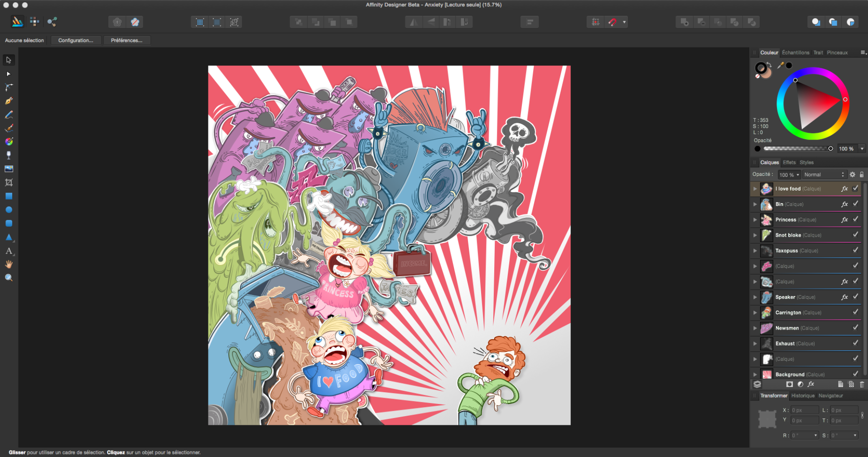868x457 pixels.
Task: Expand the Bin layer
Action: [x=755, y=204]
